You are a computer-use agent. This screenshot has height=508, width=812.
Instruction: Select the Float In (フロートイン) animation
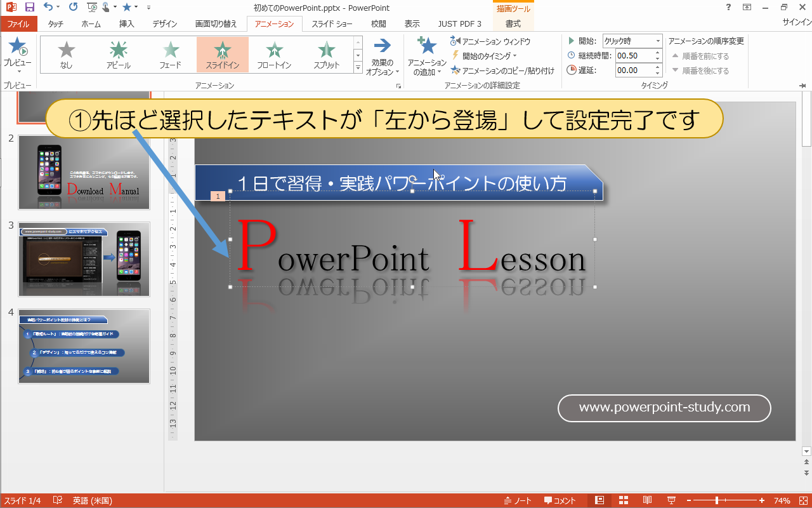[274, 54]
